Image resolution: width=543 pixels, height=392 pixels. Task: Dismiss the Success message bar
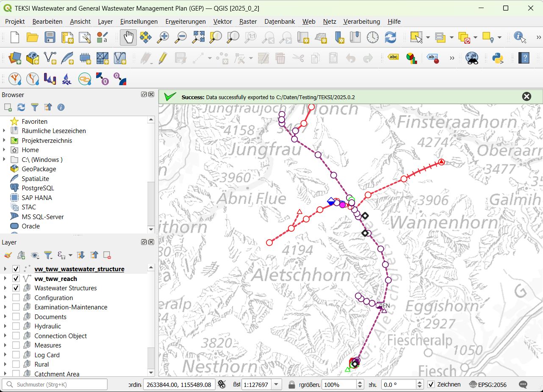(526, 97)
